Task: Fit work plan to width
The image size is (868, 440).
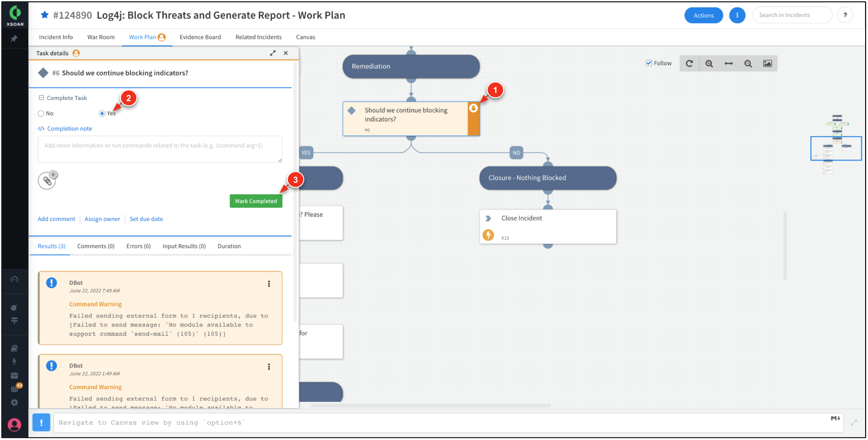Action: [x=729, y=64]
